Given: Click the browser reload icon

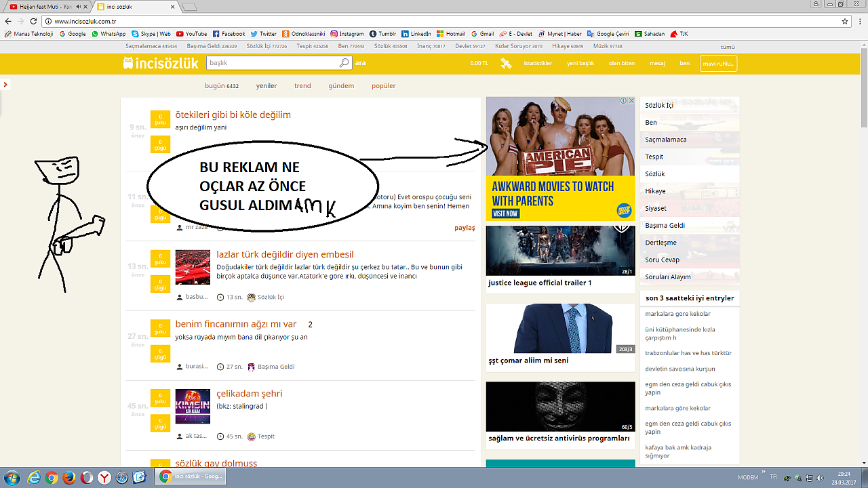Looking at the screenshot, I should 34,21.
